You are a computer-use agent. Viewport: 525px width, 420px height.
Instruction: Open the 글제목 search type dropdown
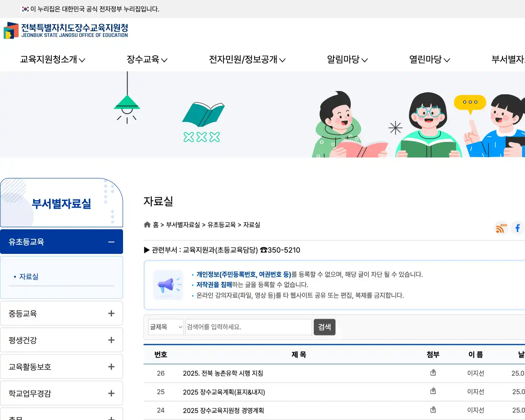click(166, 327)
